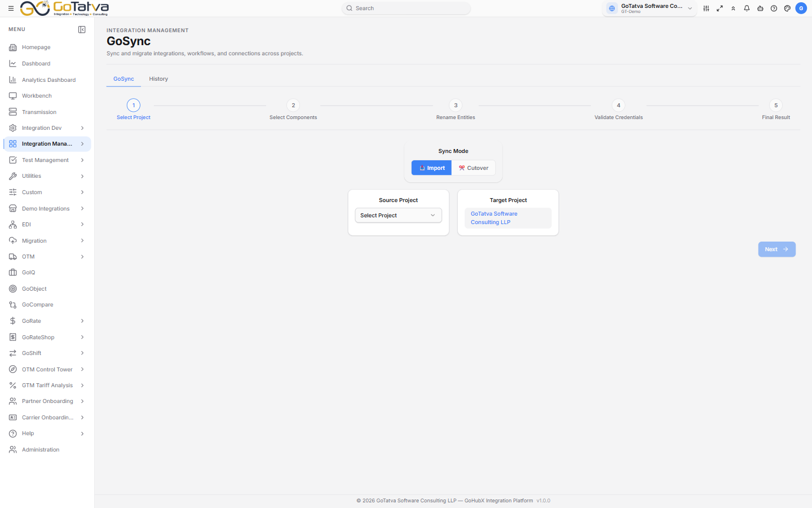Image resolution: width=812 pixels, height=508 pixels.
Task: Open the GoTatva Software organization switcher dropdown
Action: [650, 8]
